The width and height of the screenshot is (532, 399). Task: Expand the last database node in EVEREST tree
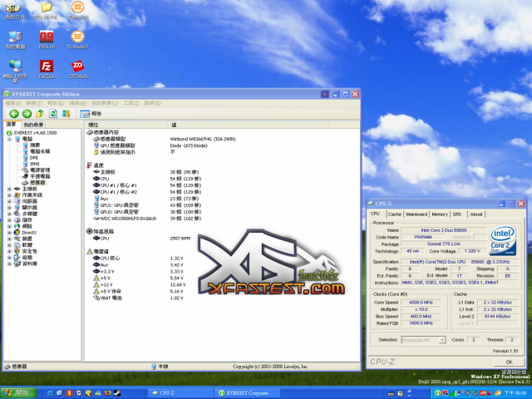9,264
